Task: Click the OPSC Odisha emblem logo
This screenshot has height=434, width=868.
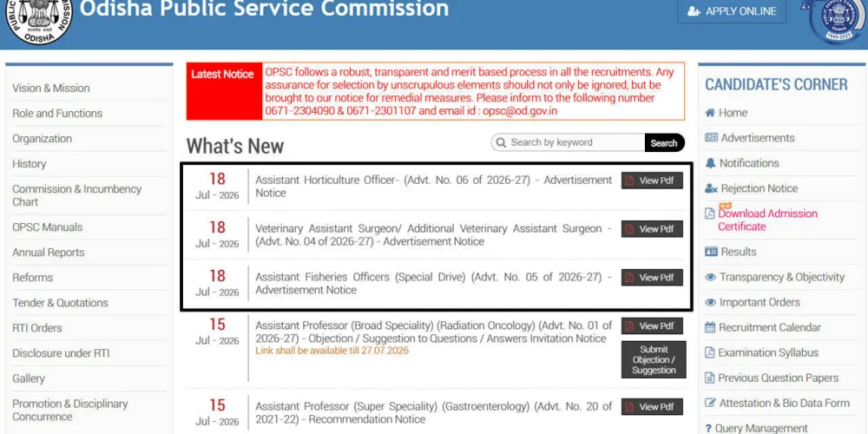Action: point(38,19)
